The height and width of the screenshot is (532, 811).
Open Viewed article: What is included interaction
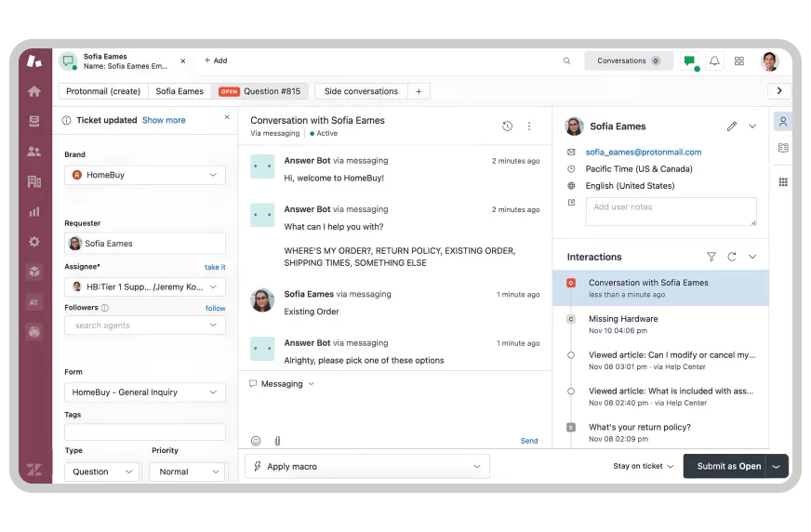tap(660, 397)
